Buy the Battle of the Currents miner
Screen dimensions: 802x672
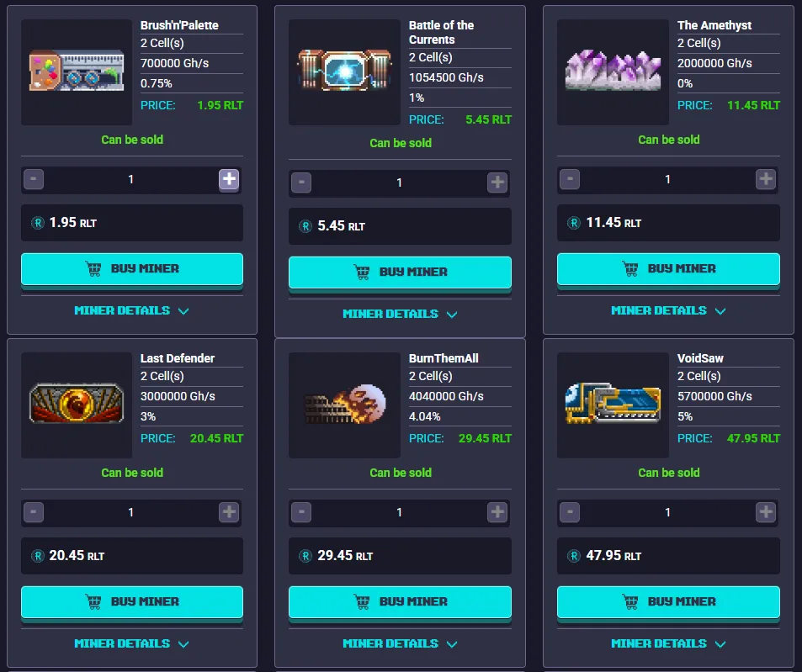pos(400,272)
